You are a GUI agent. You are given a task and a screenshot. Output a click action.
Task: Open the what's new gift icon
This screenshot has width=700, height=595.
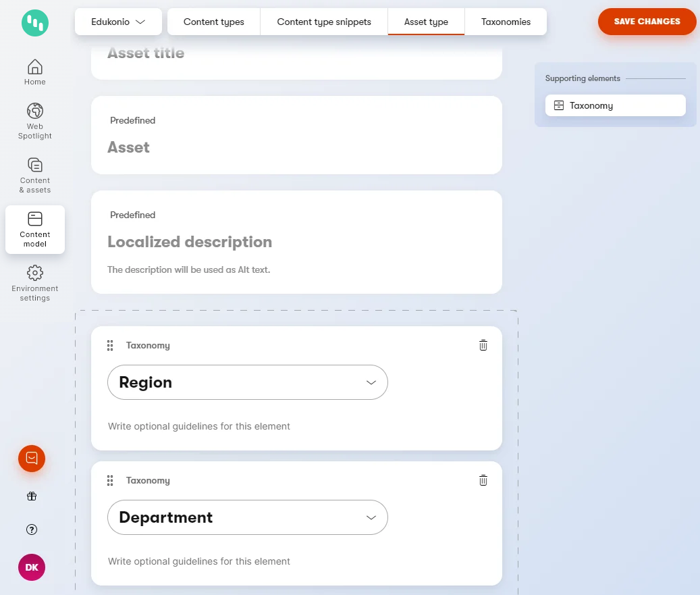pyautogui.click(x=31, y=496)
